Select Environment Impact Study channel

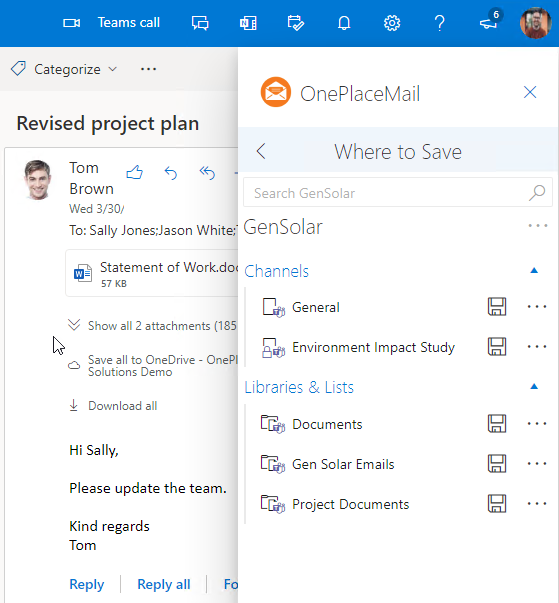coord(373,347)
